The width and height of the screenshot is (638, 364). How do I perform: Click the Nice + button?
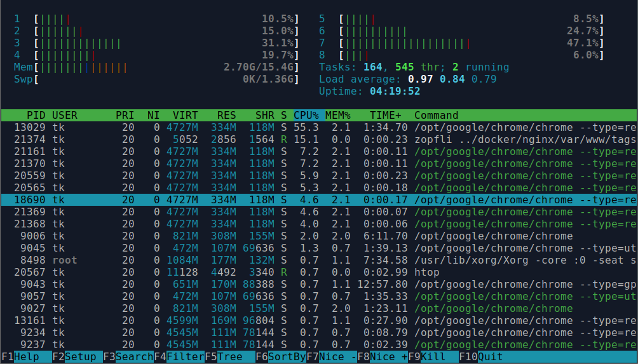tap(383, 357)
